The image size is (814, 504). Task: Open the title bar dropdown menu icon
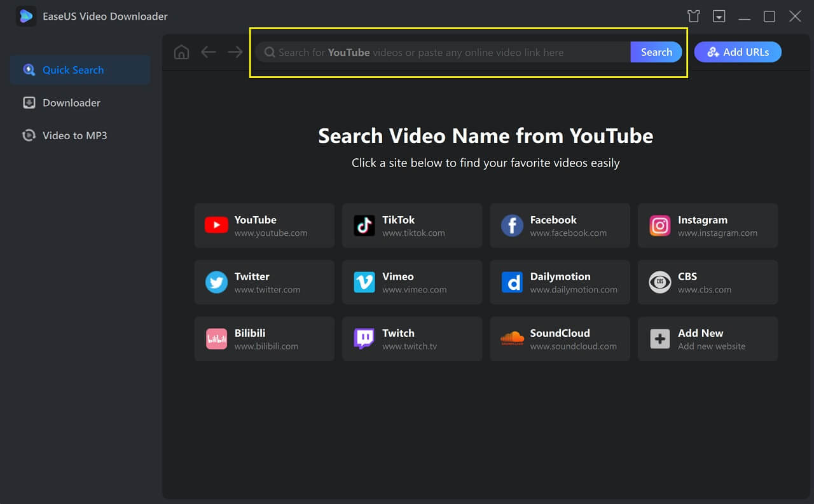point(719,17)
